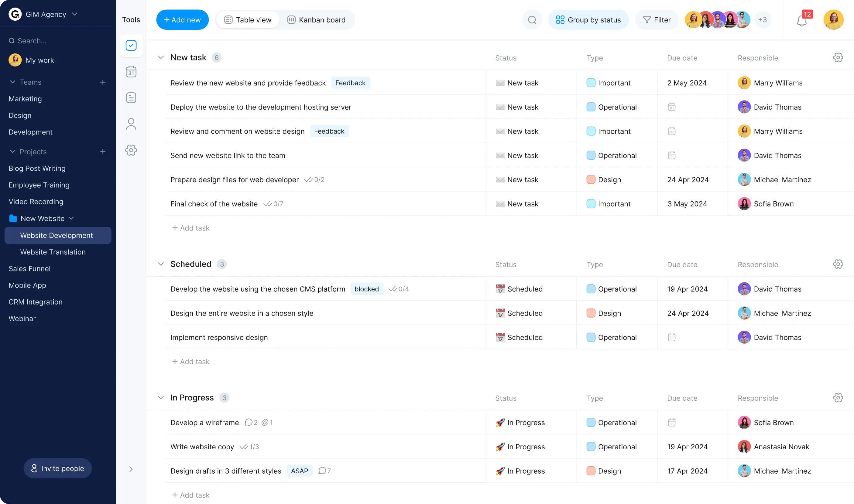This screenshot has height=504, width=854.
Task: Open comments on Design drafts in 3 styles
Action: pos(324,471)
